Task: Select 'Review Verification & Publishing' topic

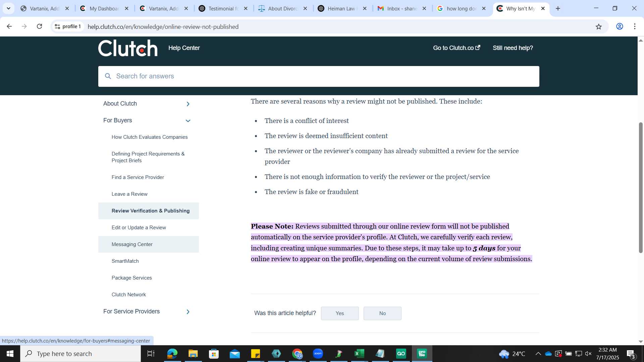Action: point(149,211)
